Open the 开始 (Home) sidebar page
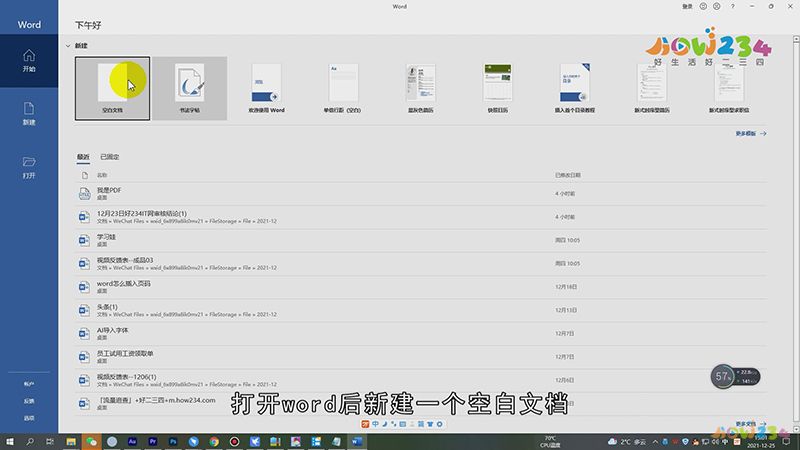The height and width of the screenshot is (450, 800). pyautogui.click(x=29, y=61)
